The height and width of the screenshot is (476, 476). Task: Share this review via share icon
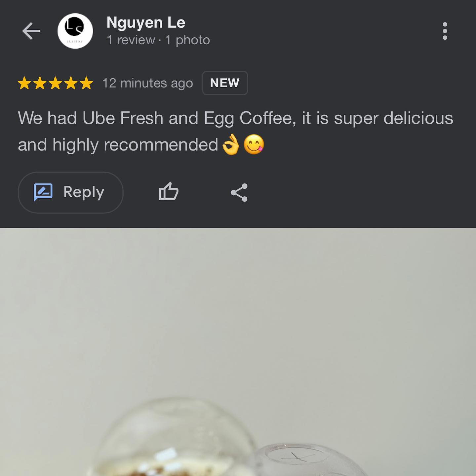(x=239, y=192)
